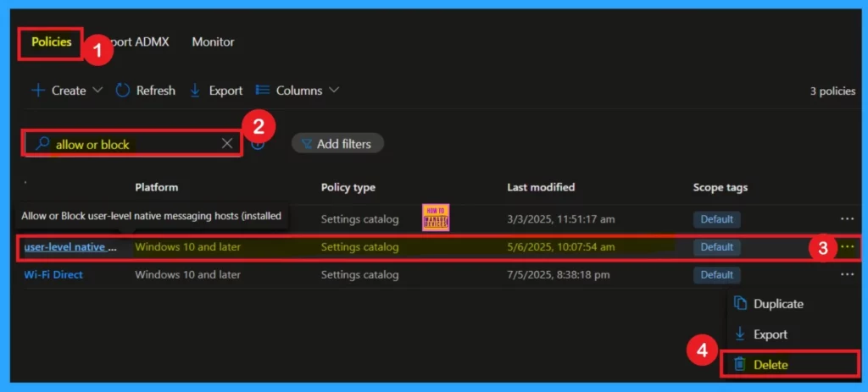Sort by the Last modified column header
The image size is (868, 392).
(x=541, y=187)
